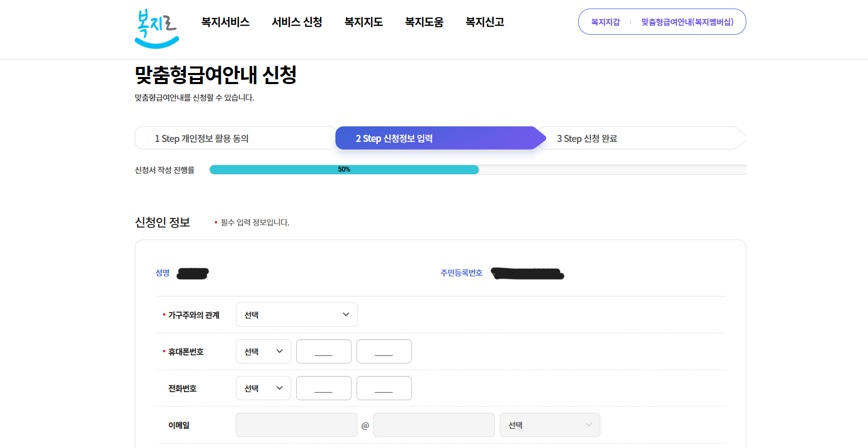Click the 복지로 logo

point(157,29)
